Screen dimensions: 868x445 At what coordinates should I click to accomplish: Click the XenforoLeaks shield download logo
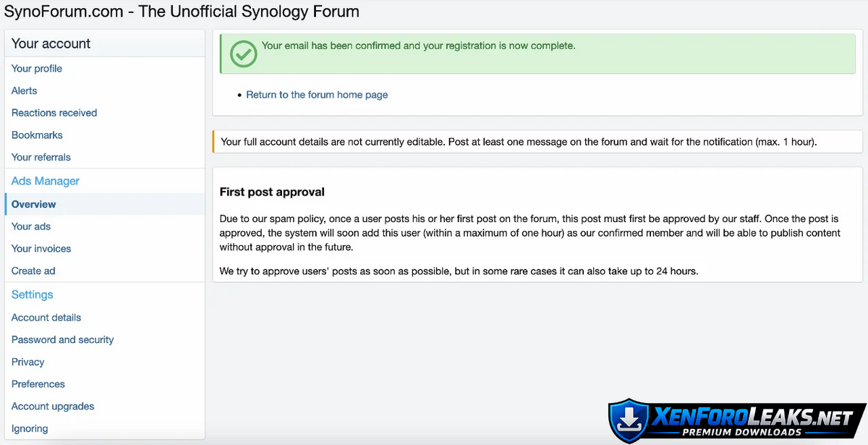click(628, 419)
